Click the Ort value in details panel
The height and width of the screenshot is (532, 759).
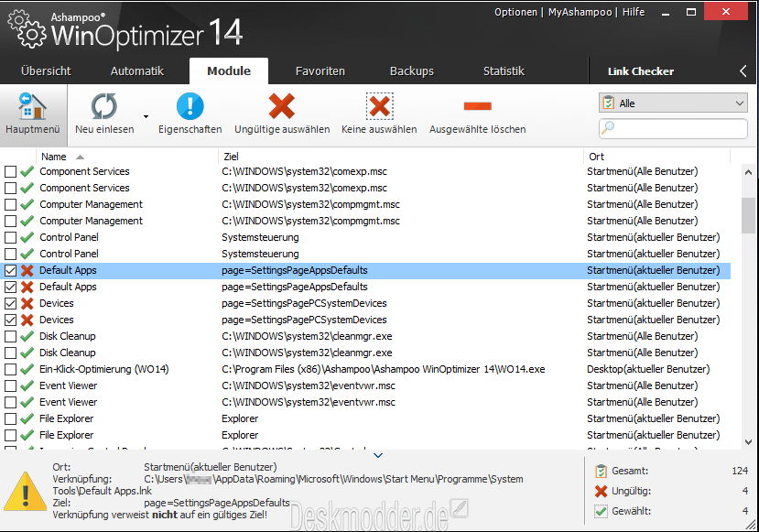click(x=210, y=467)
